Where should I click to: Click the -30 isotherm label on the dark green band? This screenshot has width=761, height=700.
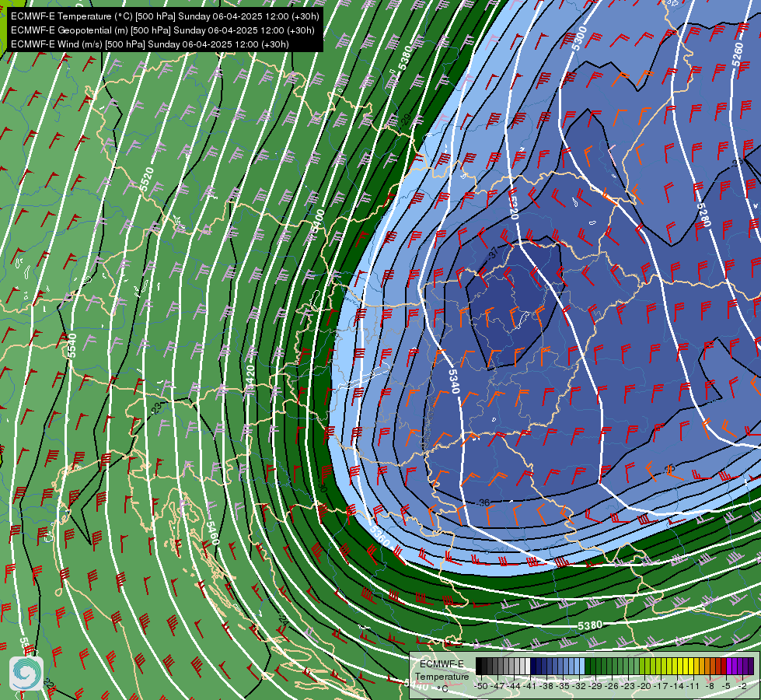tap(323, 487)
